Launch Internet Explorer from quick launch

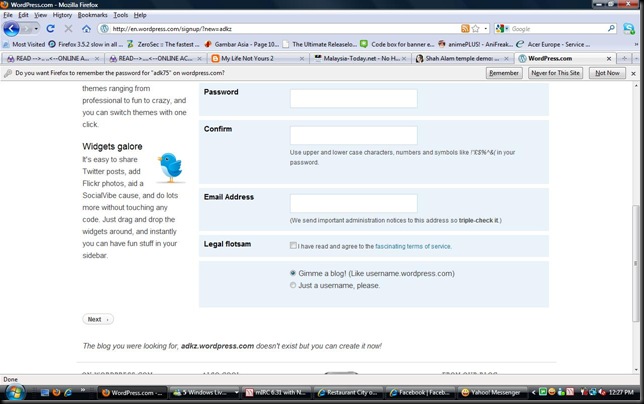pos(68,393)
